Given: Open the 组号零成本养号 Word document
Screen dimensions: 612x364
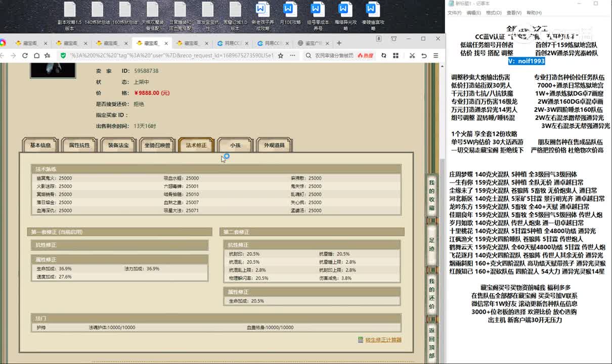Looking at the screenshot, I should point(318,16).
